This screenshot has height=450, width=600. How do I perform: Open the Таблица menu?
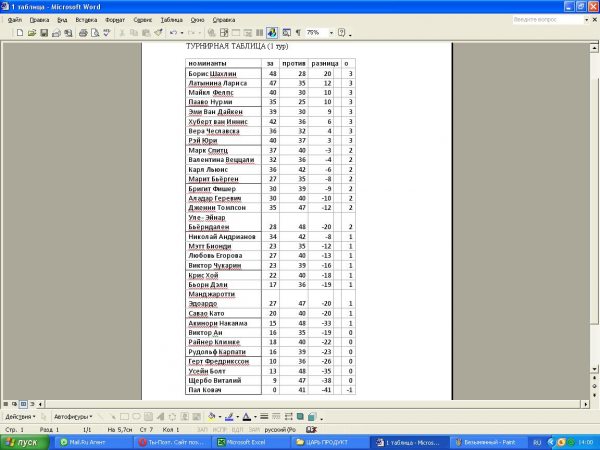171,19
